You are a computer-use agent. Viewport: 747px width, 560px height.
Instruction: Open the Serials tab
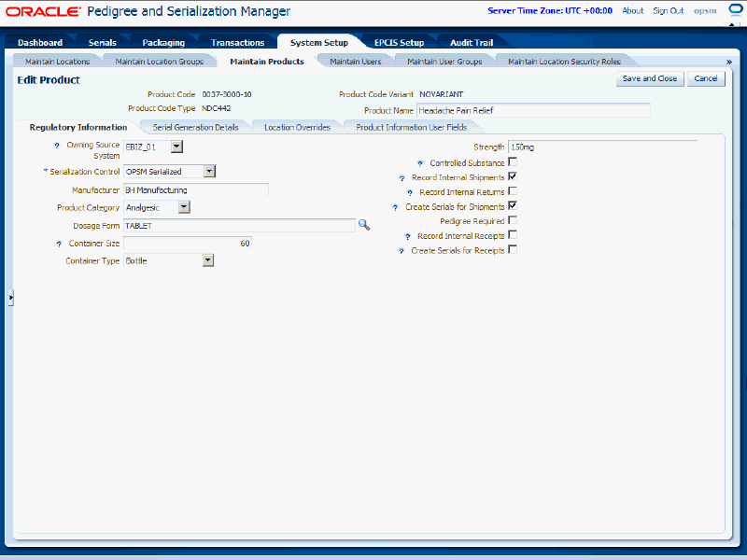103,42
